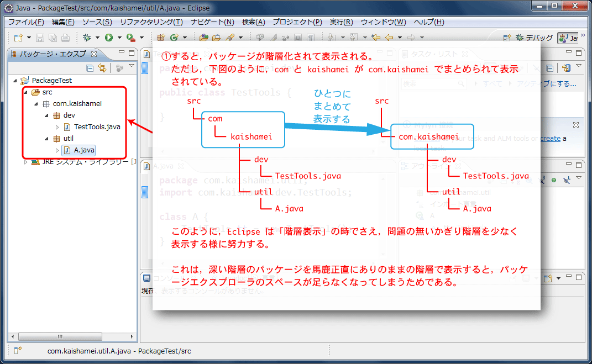
Task: Open the New Java Class dropdown arrow
Action: point(185,38)
